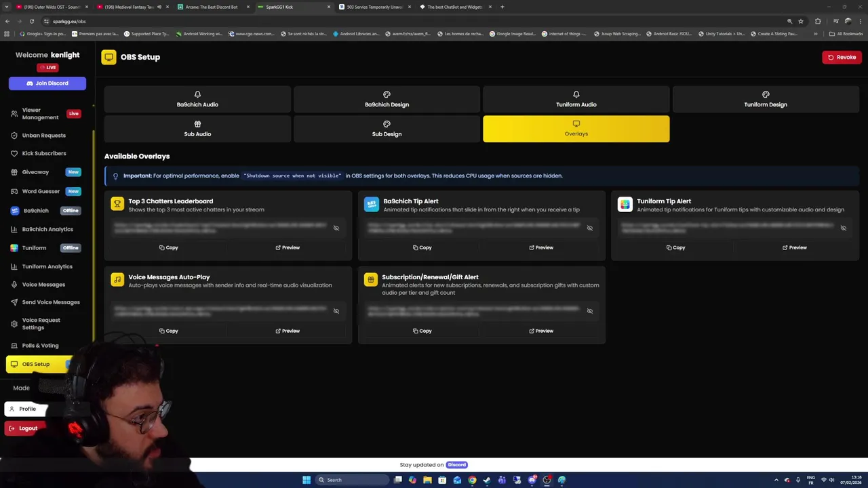The width and height of the screenshot is (868, 488).
Task: Click the Tuniform Analytics chart icon
Action: pos(14,266)
